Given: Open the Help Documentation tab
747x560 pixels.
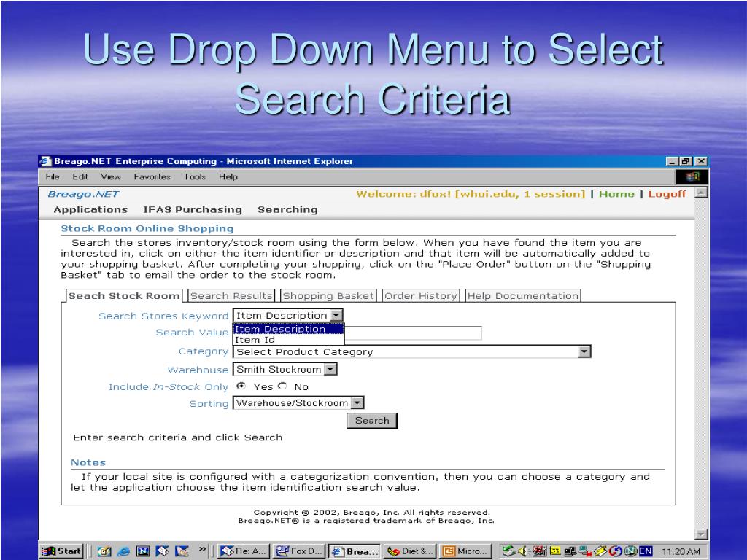Looking at the screenshot, I should 522,296.
